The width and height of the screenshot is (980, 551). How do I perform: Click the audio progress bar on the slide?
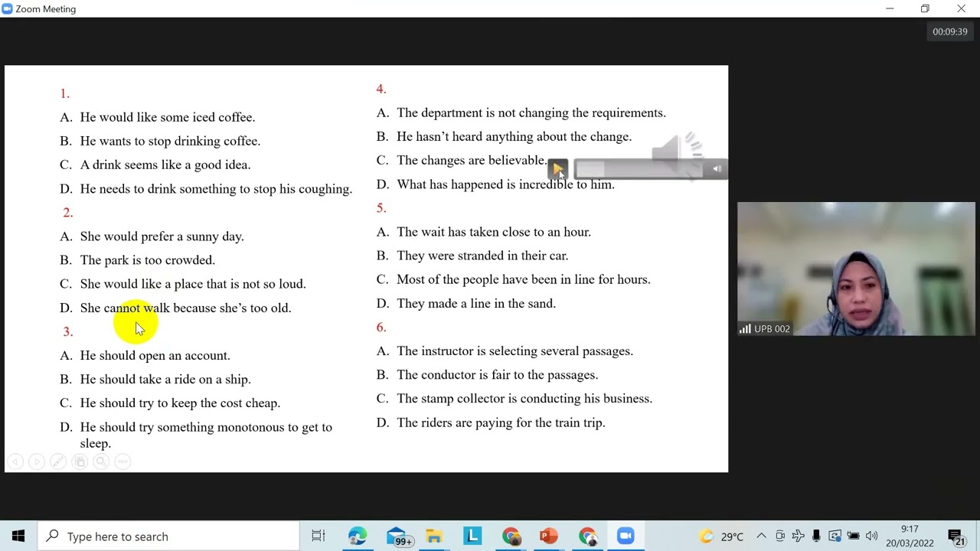(640, 169)
